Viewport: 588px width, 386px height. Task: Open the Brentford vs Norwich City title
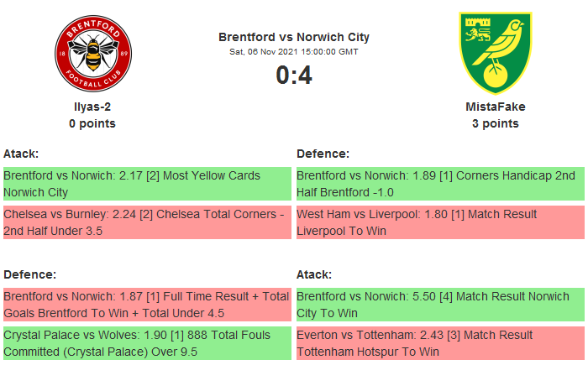pyautogui.click(x=294, y=37)
